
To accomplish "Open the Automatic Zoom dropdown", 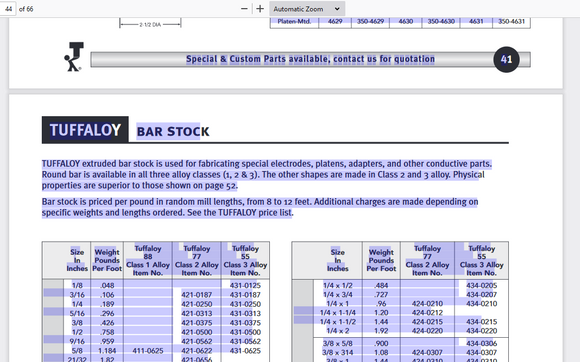I will click(307, 9).
